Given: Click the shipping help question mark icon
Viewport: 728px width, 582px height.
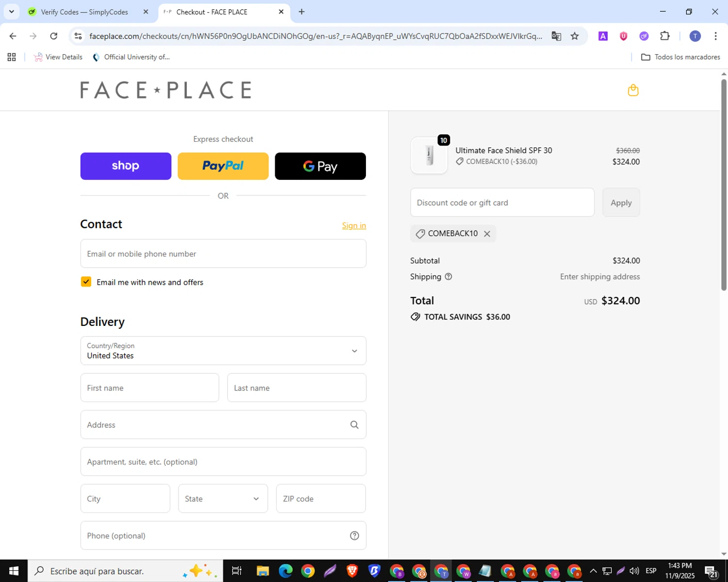Looking at the screenshot, I should pyautogui.click(x=448, y=276).
